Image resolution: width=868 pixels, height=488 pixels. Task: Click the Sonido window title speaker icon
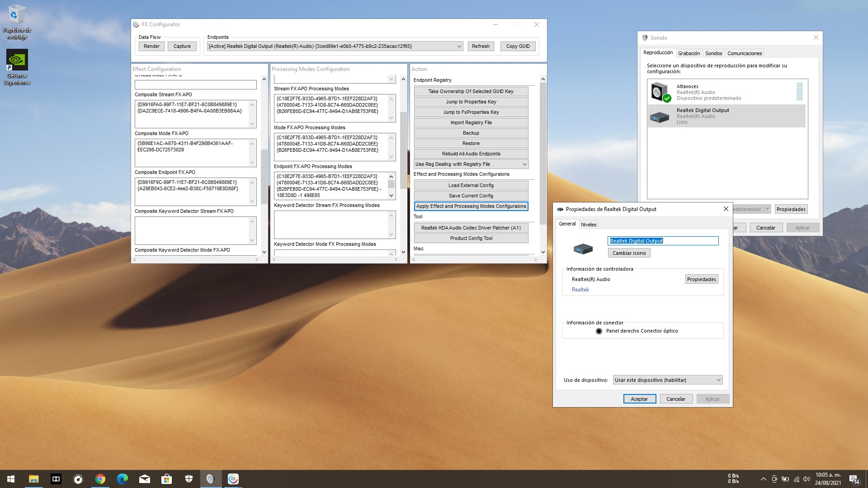(x=645, y=38)
